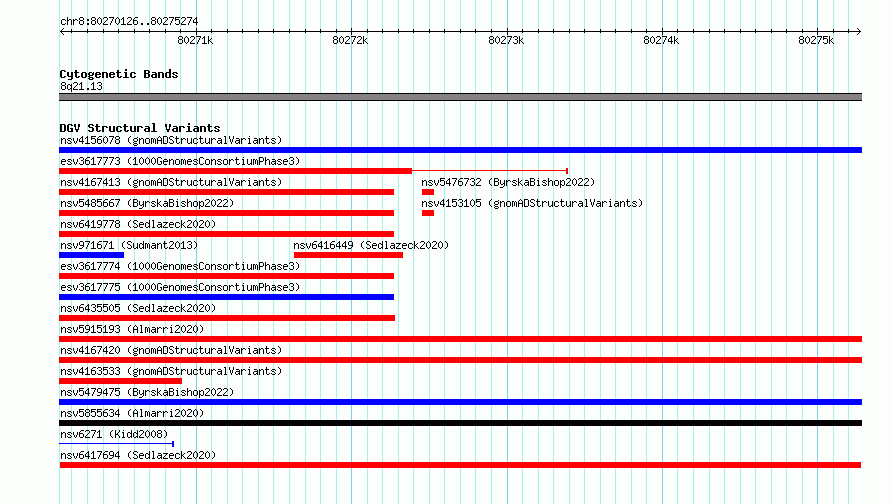Click nsv4153105 gnomAD variant label
The image size is (890, 504).
532,203
